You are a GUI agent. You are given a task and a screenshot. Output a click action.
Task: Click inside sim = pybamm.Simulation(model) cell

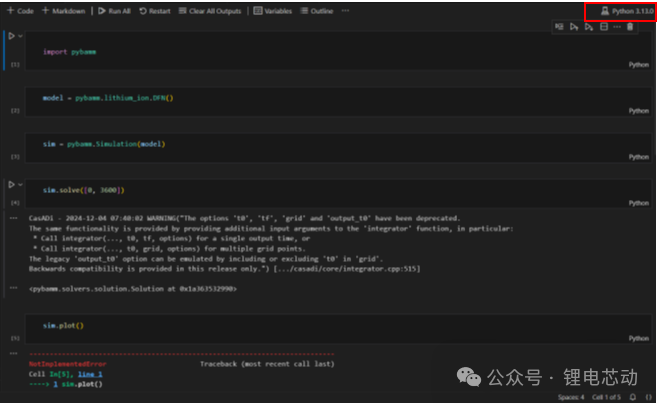point(338,147)
